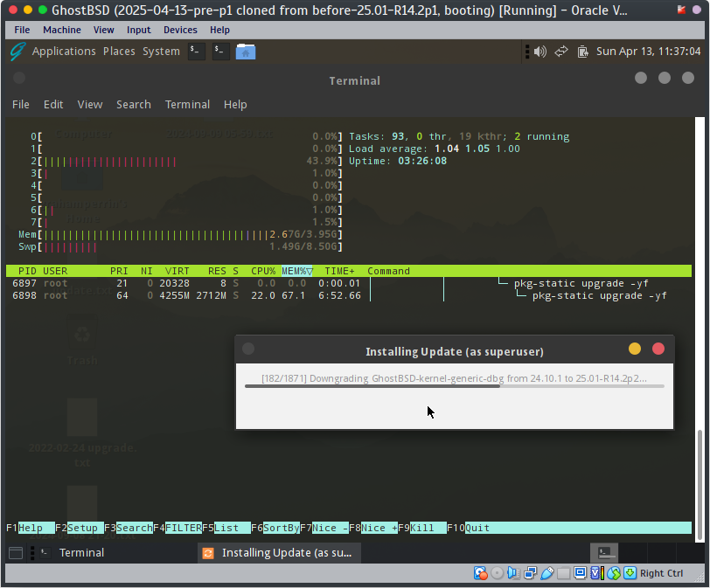710x588 pixels.
Task: Click the Terminal window vertical scrollbar
Action: tap(700, 485)
